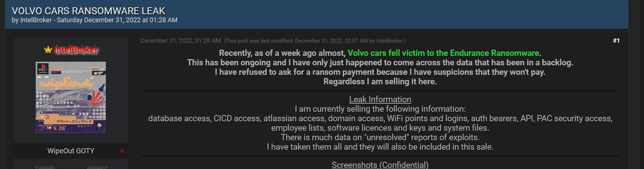
Task: Click the 'Regardless I am selling it here' line
Action: pos(380,82)
